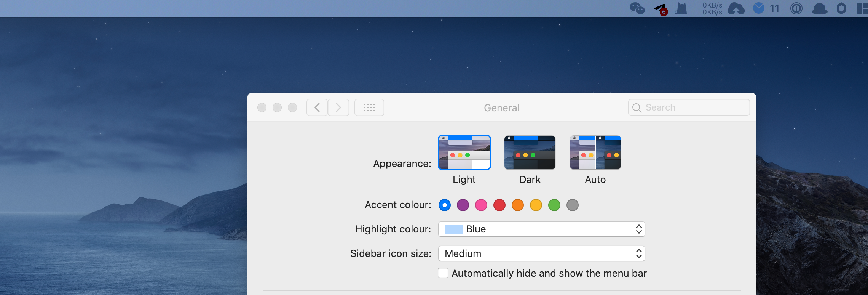Choose the purple accent colour
Screen dimensions: 868x295
click(x=463, y=205)
